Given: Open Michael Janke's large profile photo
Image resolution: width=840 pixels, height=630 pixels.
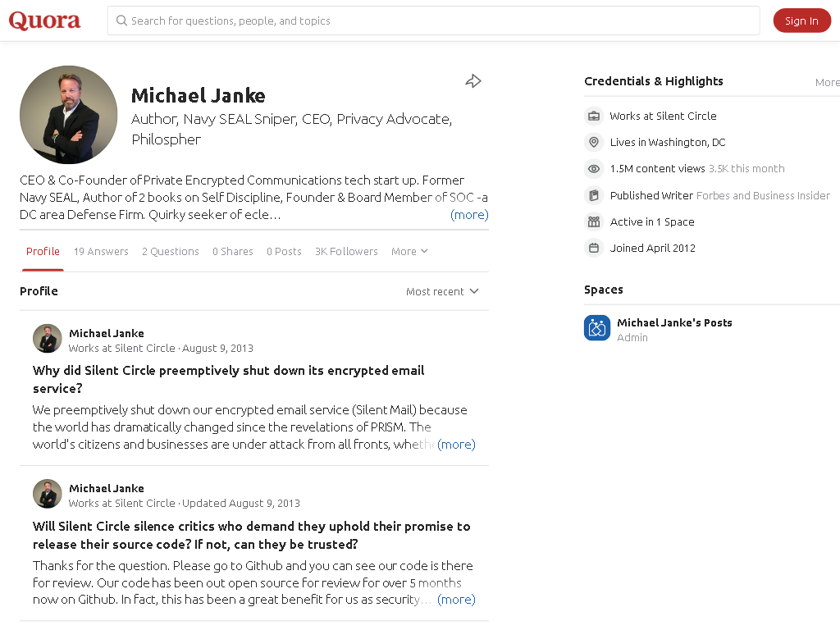Looking at the screenshot, I should pos(69,115).
